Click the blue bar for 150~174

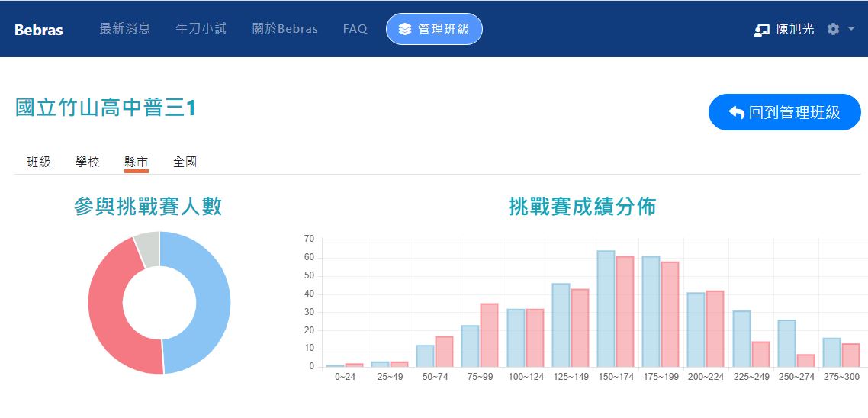coord(606,309)
